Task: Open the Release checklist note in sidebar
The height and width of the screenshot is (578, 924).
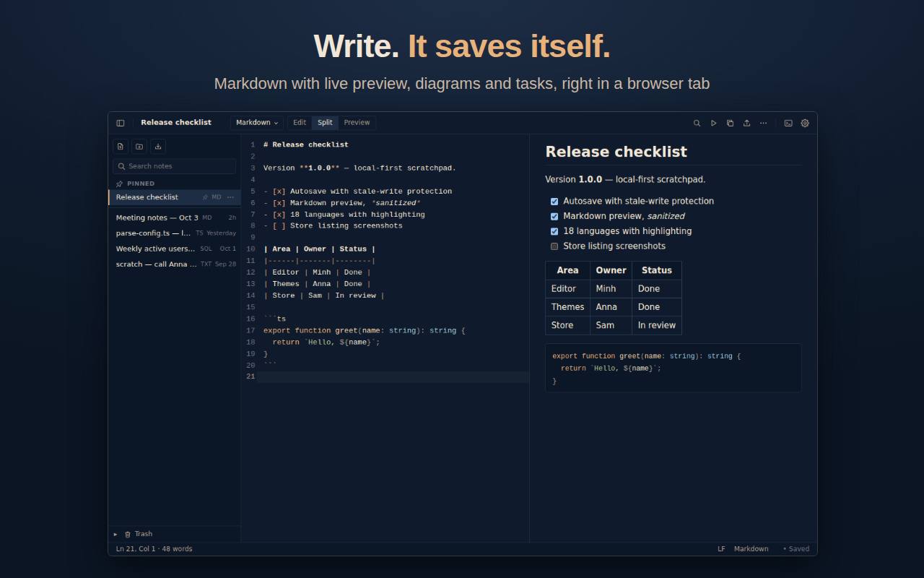Action: [x=175, y=197]
